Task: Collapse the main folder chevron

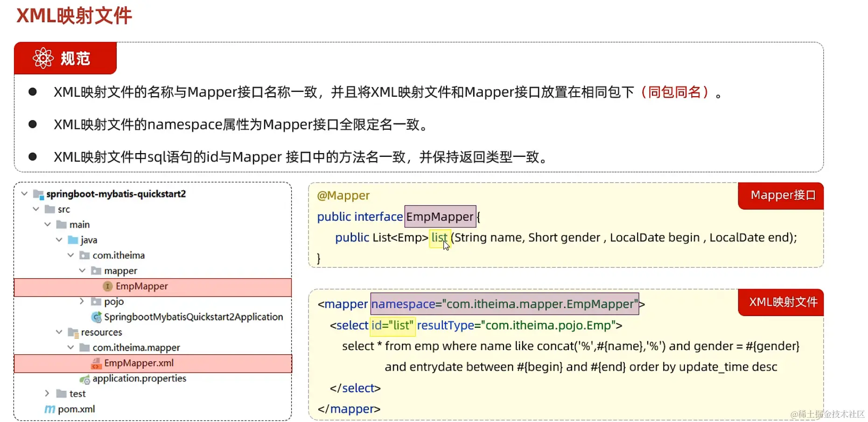Action: pyautogui.click(x=48, y=224)
